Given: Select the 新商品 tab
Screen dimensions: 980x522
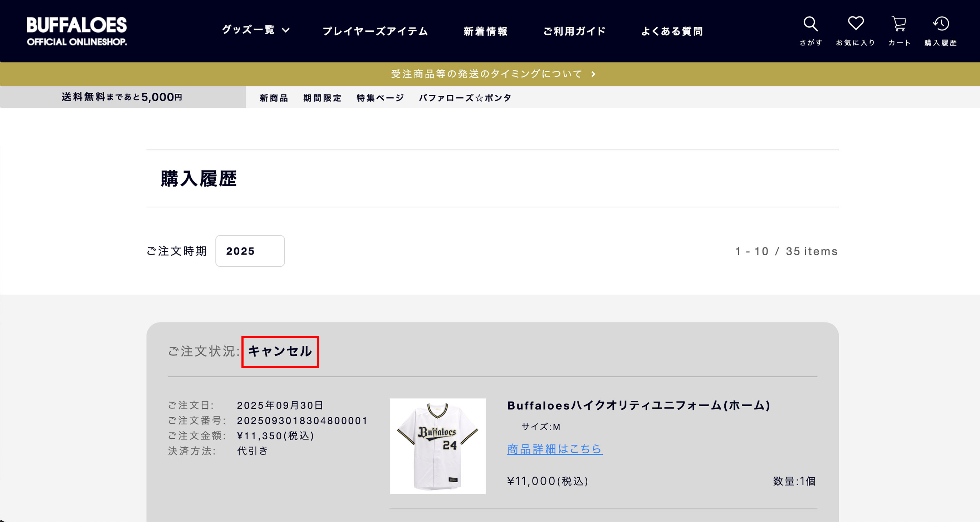Looking at the screenshot, I should tap(274, 98).
